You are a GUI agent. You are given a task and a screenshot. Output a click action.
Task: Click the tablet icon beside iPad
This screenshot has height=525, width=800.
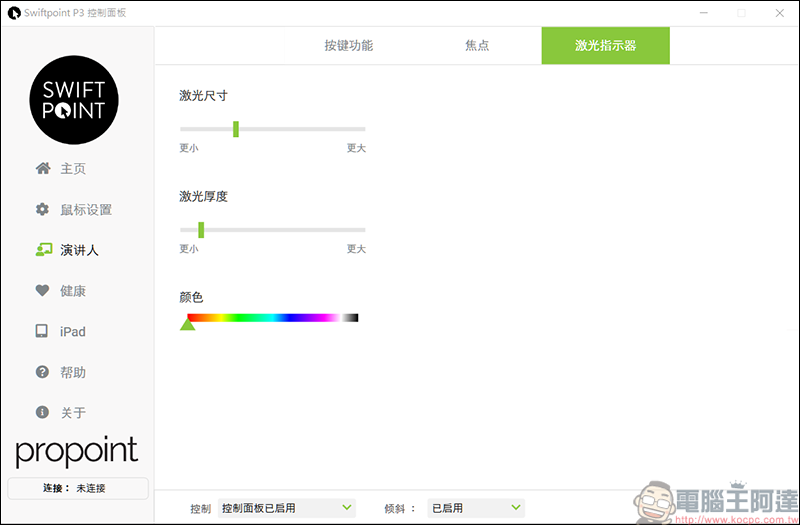[x=42, y=331]
